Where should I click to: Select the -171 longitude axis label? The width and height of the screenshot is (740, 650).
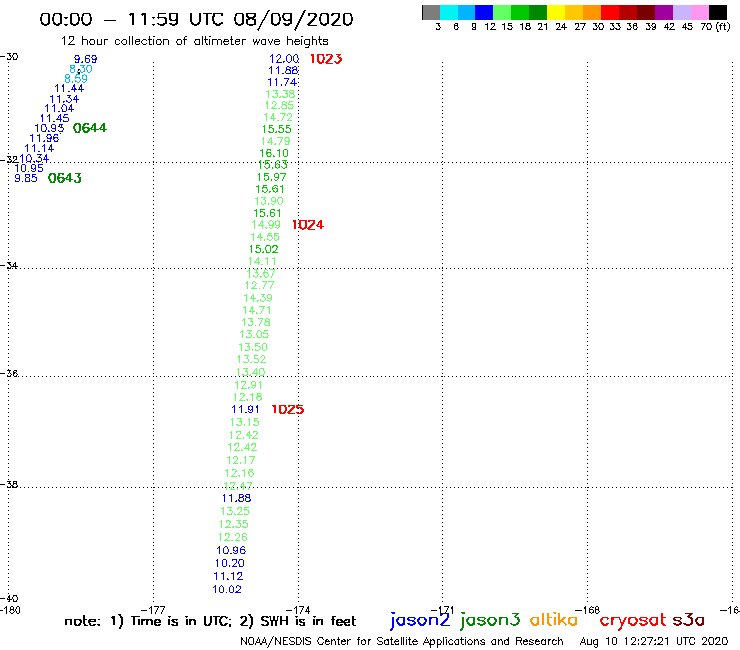click(x=442, y=610)
